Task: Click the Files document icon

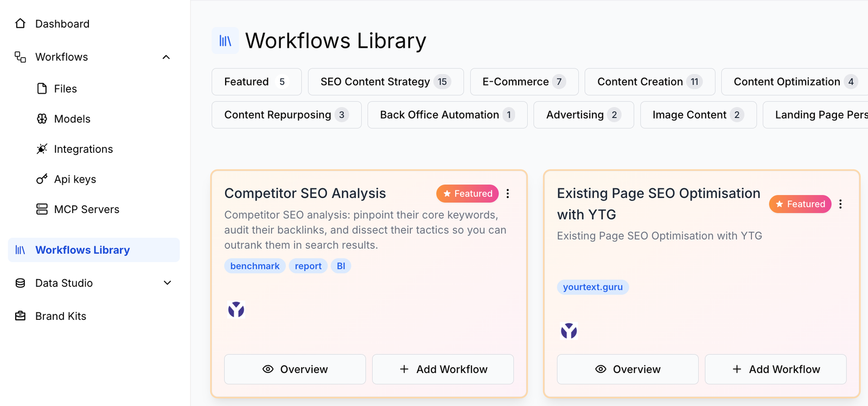Action: point(42,88)
